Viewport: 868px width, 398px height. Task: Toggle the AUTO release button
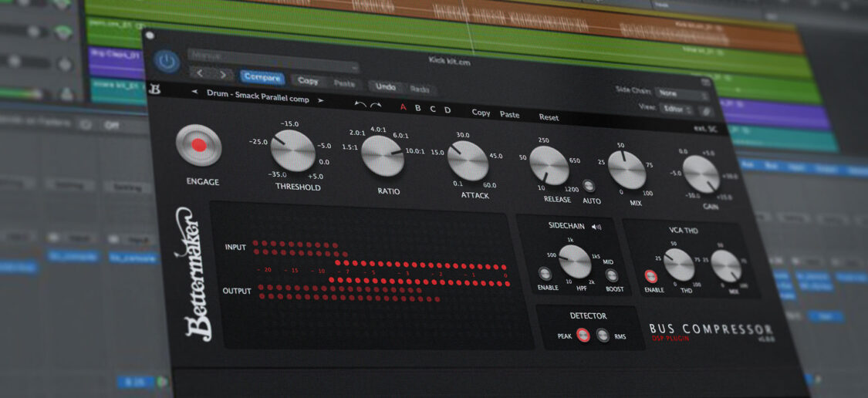point(589,185)
